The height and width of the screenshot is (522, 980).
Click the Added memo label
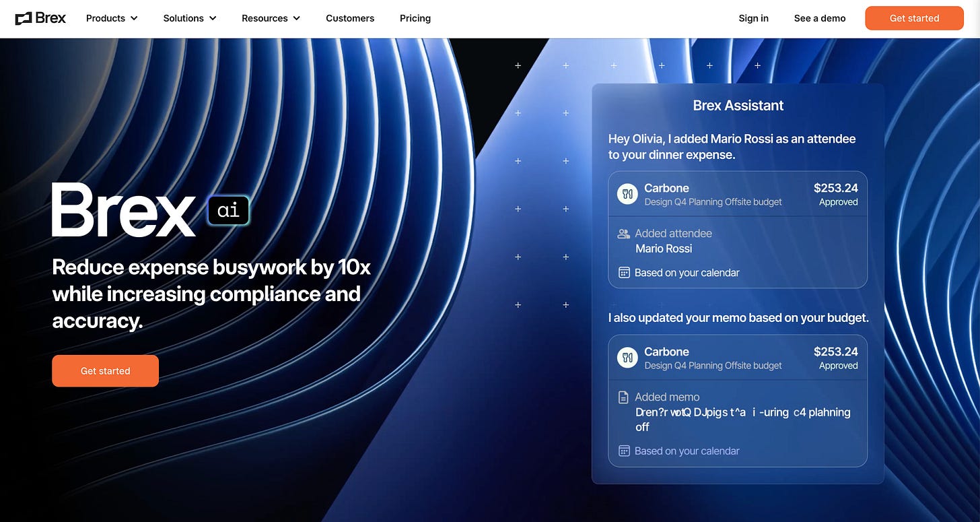[667, 397]
